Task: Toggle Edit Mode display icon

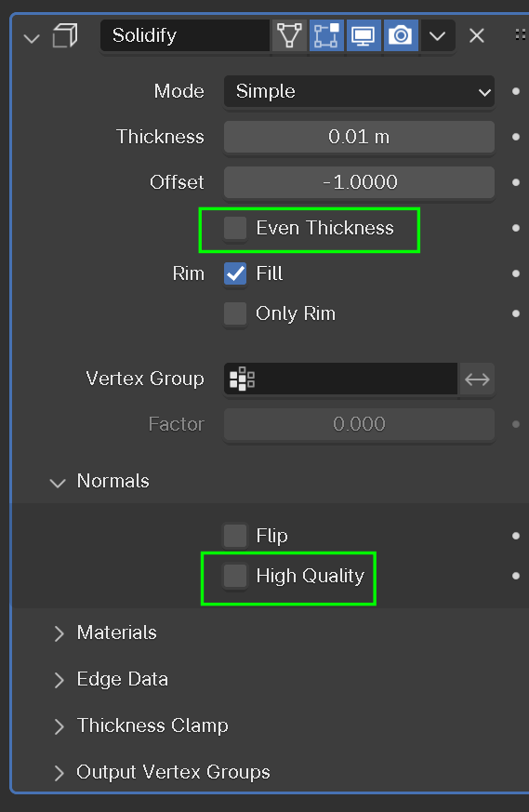Action: (x=326, y=35)
